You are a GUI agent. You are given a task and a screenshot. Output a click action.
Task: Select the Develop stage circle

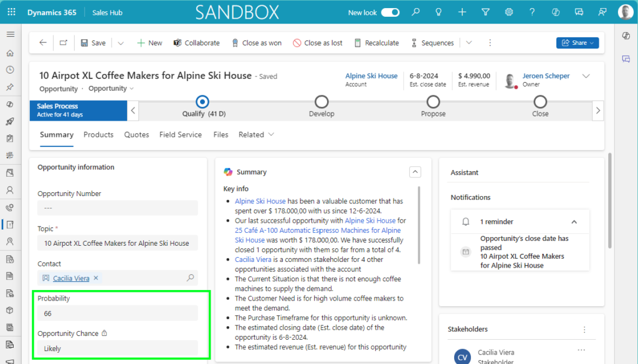click(321, 101)
